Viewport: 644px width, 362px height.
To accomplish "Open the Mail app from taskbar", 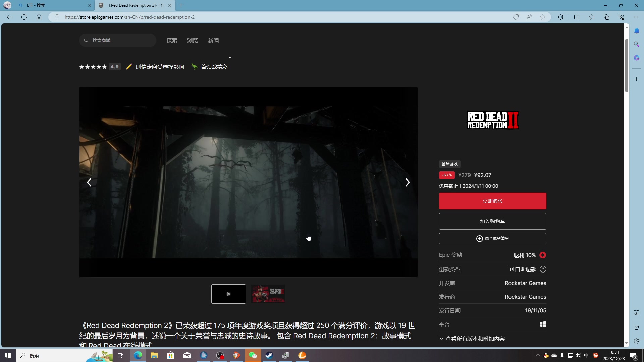I will coord(187,355).
